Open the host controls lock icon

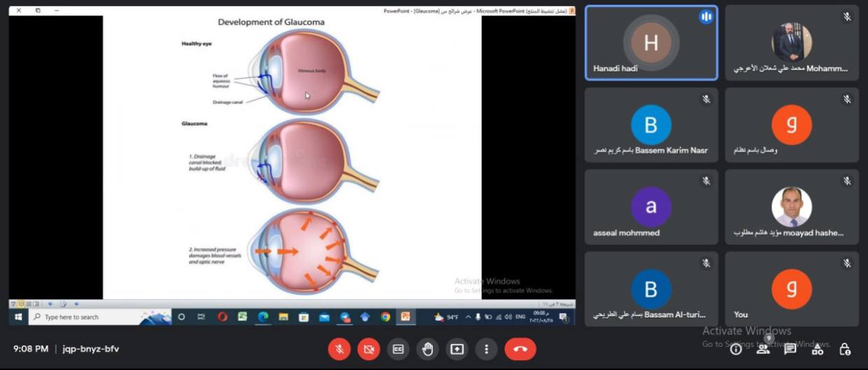click(844, 349)
